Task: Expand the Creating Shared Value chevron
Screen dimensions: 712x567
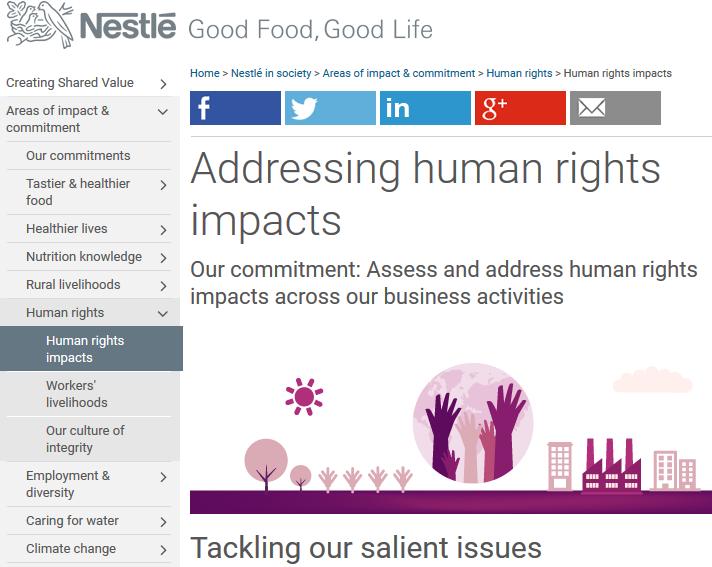Action: pos(163,84)
